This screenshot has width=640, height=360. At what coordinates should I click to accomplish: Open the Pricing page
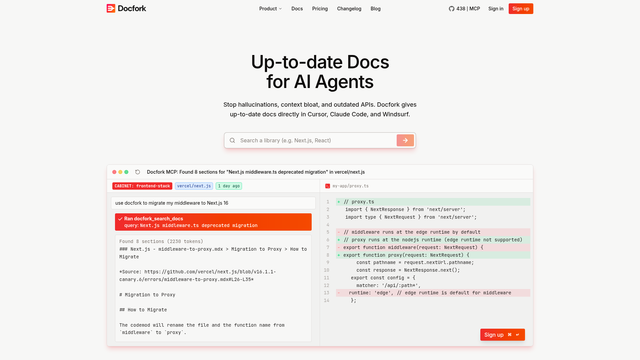320,9
